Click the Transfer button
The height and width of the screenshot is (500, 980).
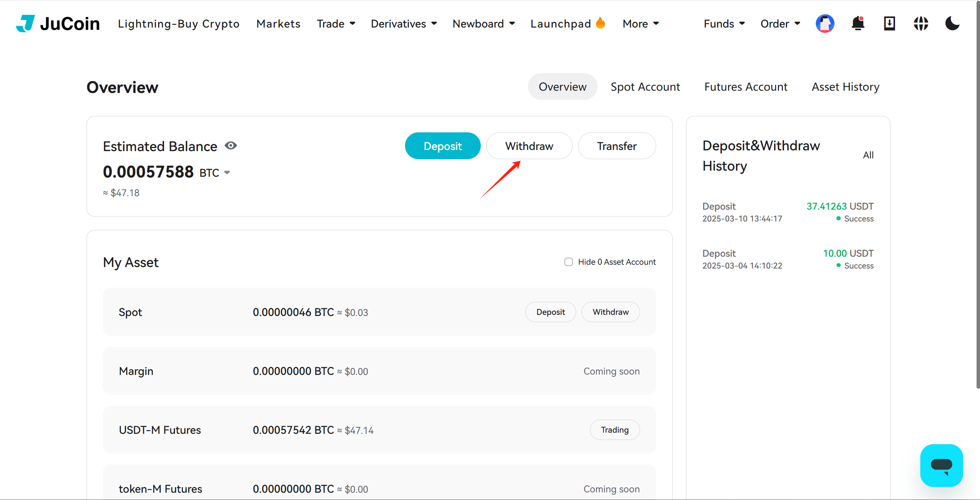pos(617,146)
